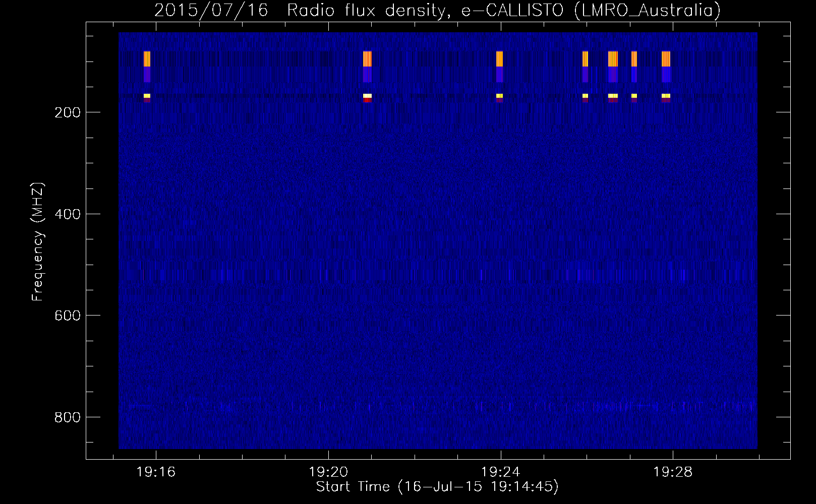The width and height of the screenshot is (816, 504).
Task: Select the 600 frequency tick label
Action: coord(68,316)
